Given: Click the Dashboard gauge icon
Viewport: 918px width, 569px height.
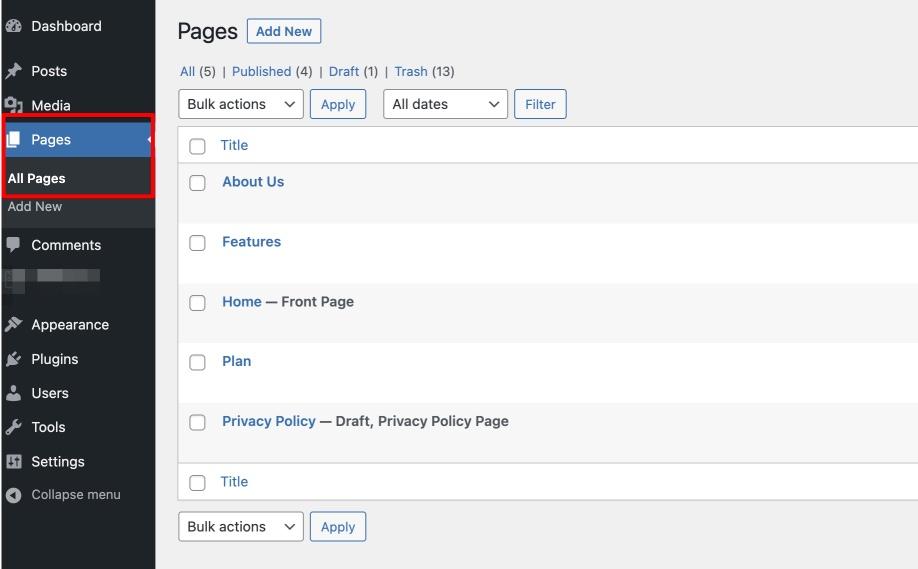Looking at the screenshot, I should [13, 26].
